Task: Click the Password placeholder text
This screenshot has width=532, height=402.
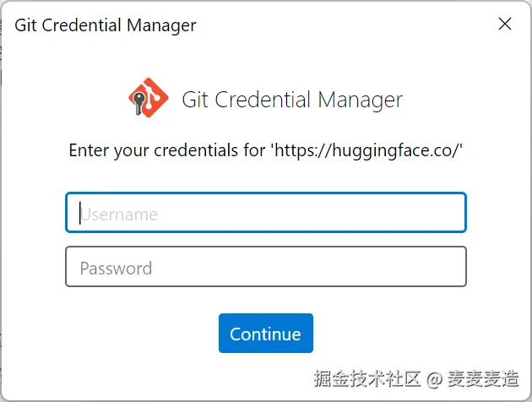Action: pos(116,269)
